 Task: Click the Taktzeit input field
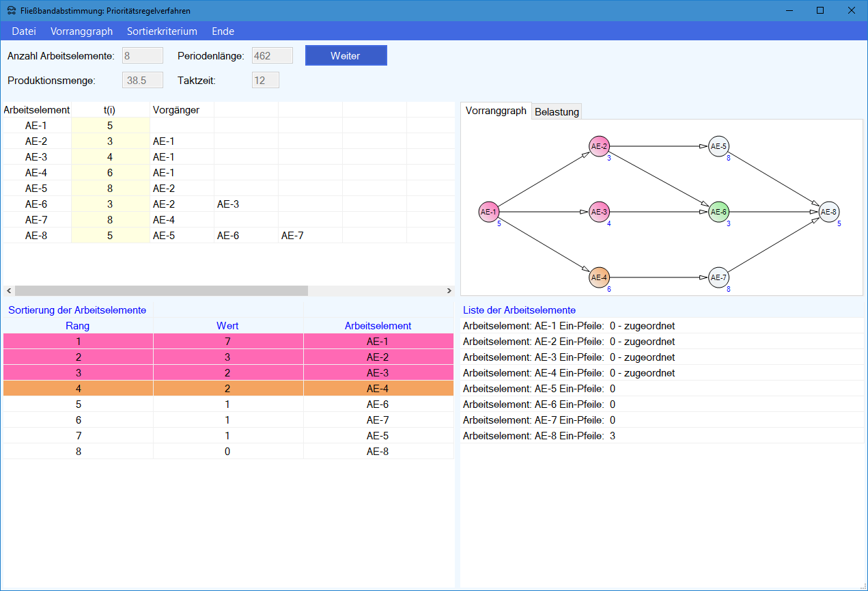pyautogui.click(x=266, y=81)
